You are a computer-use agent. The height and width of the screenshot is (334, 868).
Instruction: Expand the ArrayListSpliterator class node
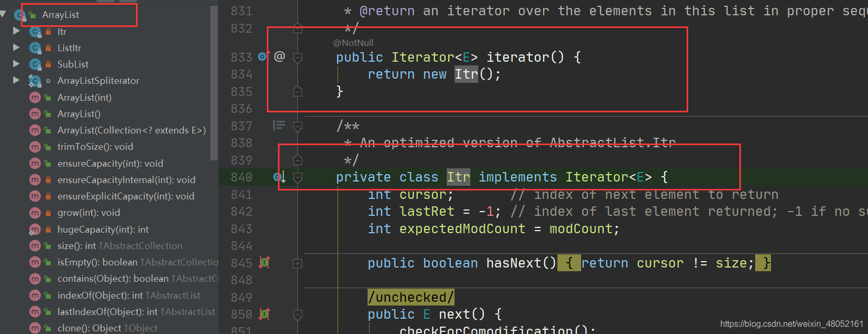[16, 80]
